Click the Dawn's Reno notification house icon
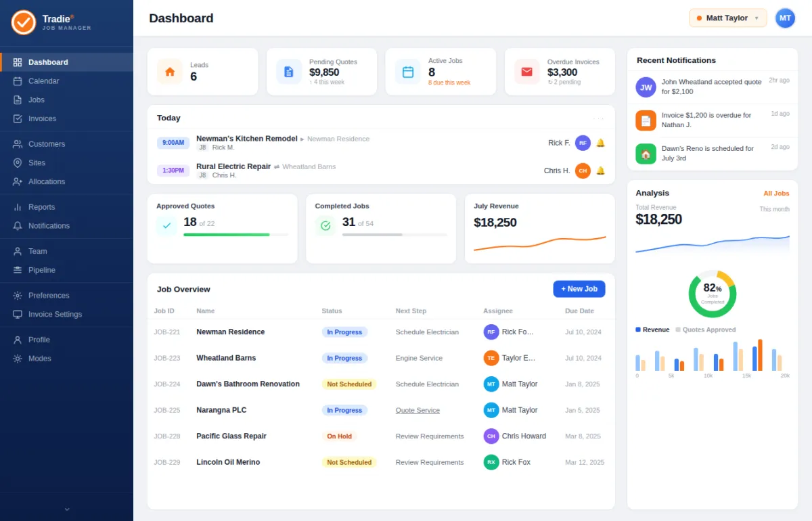Viewport: 812px width, 521px height. [x=646, y=154]
